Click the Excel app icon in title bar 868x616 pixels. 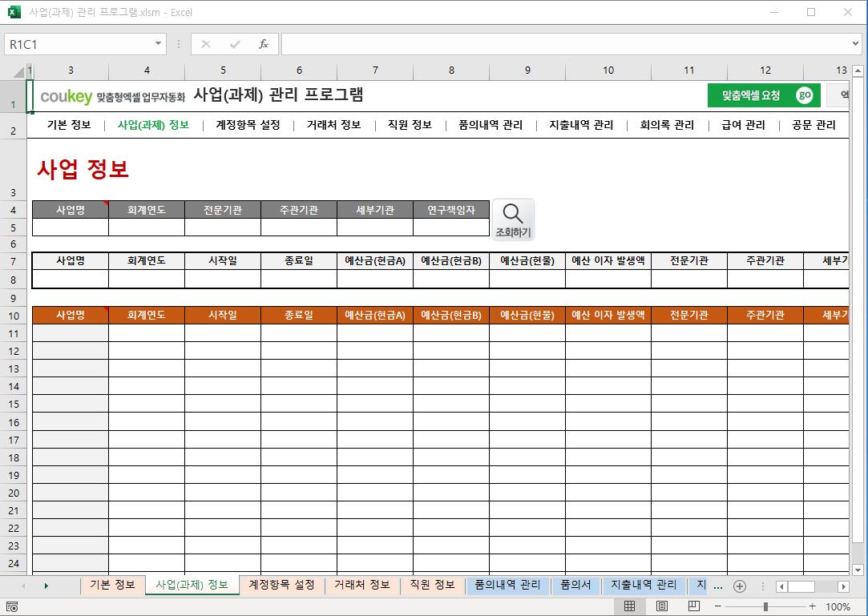point(14,12)
